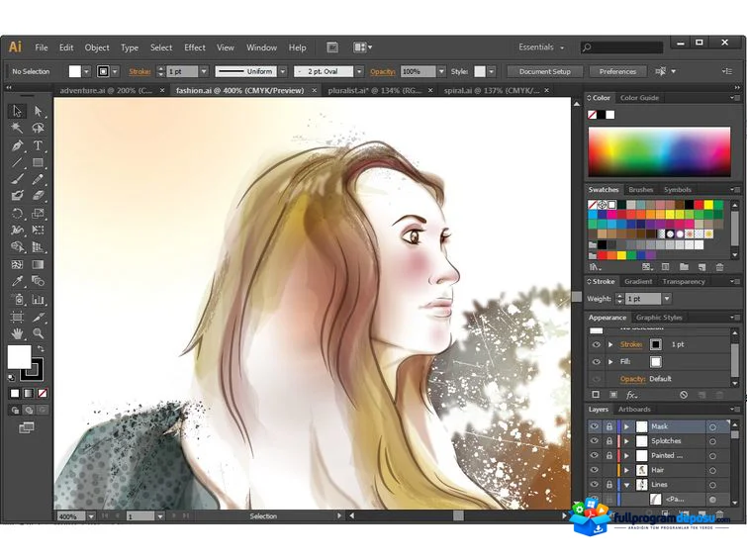Pick a color from the Color spectrum
Viewport: 747px width, 560px height.
point(659,151)
